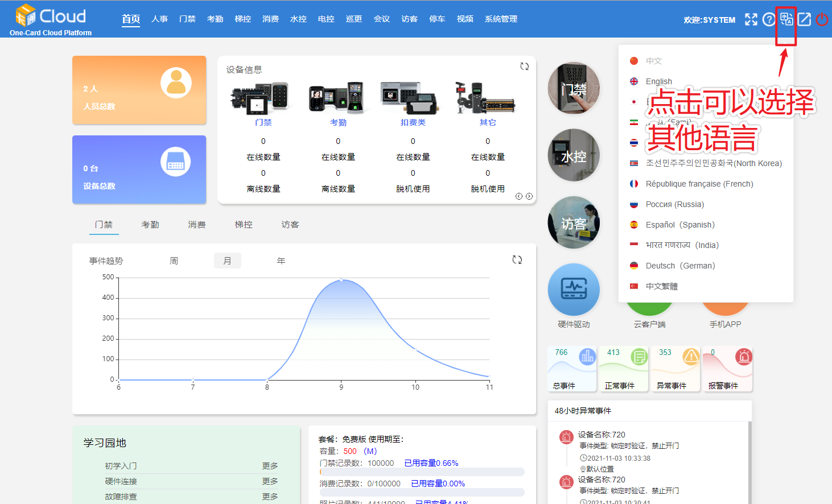
Task: Open the 硬件驱动 hardware driver icon
Action: (574, 290)
